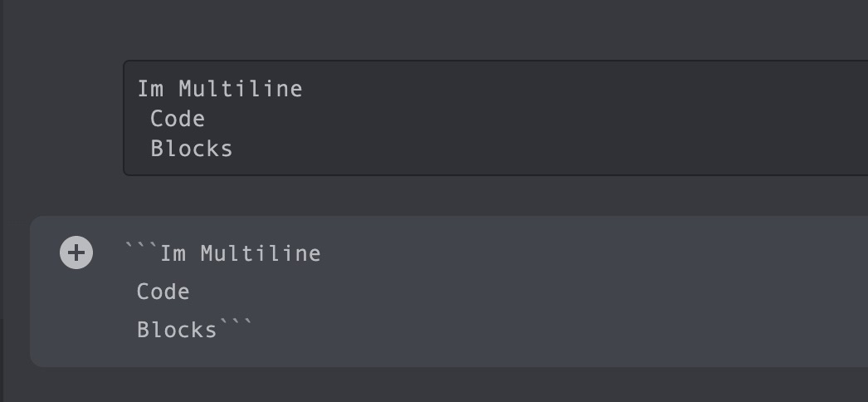This screenshot has height=402, width=868.
Task: Click the "Code" line in rendered code block
Action: [178, 119]
